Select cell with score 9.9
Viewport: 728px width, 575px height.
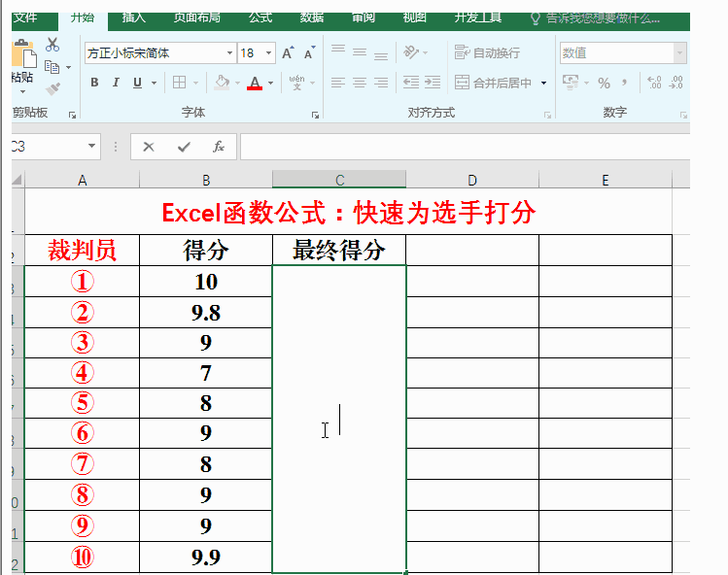[x=206, y=557]
